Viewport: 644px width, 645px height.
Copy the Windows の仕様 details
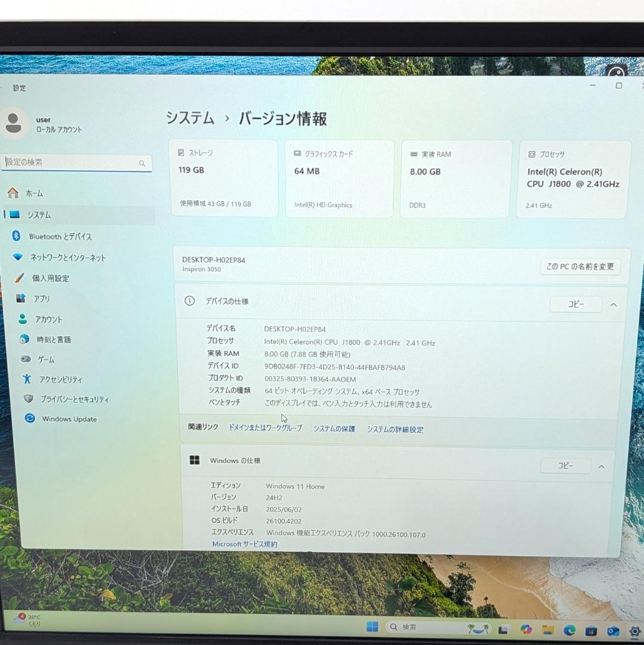pyautogui.click(x=565, y=466)
